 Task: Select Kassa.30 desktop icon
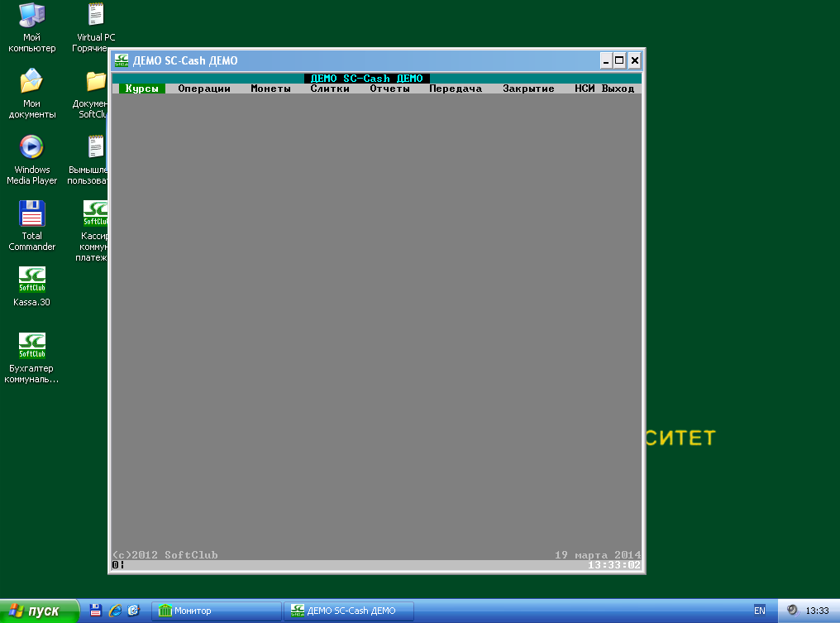click(x=31, y=286)
